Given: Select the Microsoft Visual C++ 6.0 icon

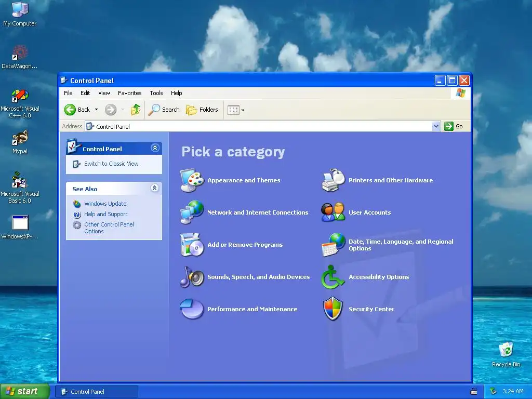Looking at the screenshot, I should tap(20, 103).
